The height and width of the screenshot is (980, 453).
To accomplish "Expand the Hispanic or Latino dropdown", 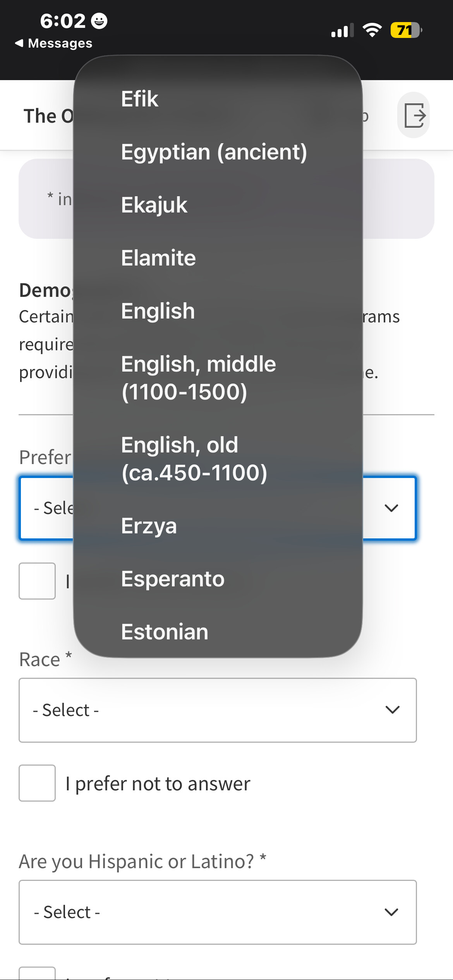I will coord(218,912).
